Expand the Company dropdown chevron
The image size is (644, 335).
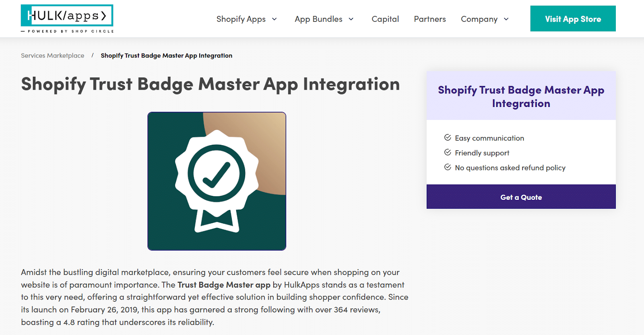(x=506, y=19)
